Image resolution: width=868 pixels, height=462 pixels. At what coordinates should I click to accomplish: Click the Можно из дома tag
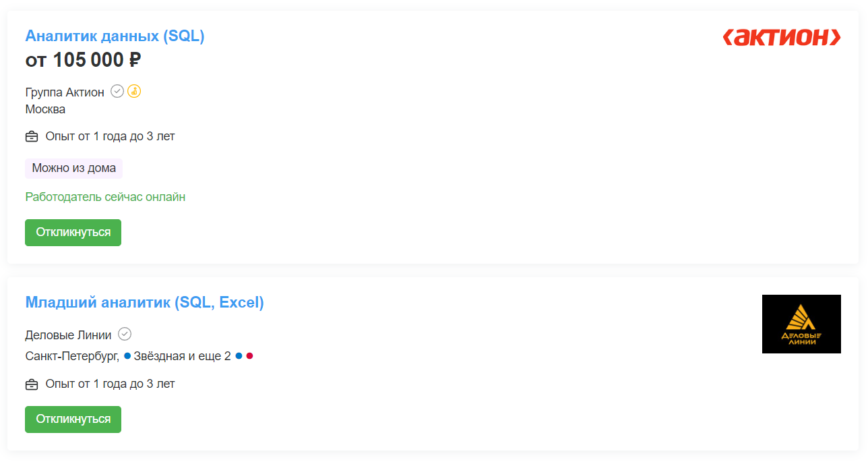coord(74,169)
